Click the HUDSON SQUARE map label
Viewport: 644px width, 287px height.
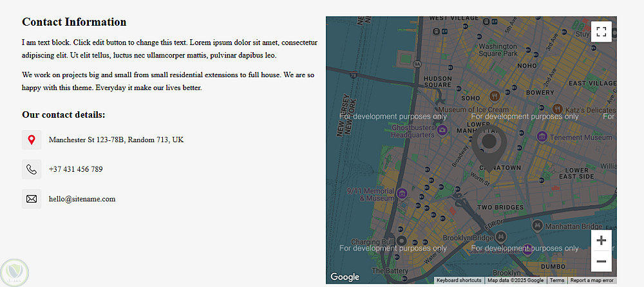[438, 81]
